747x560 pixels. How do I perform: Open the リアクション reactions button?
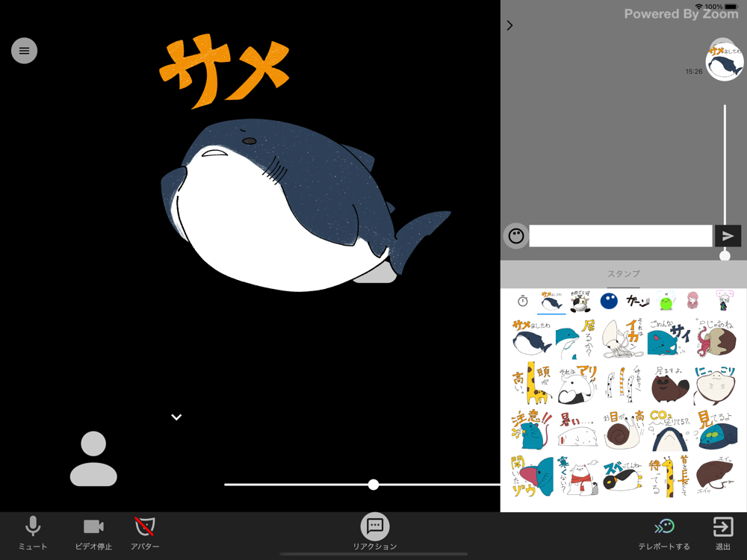[x=375, y=532]
